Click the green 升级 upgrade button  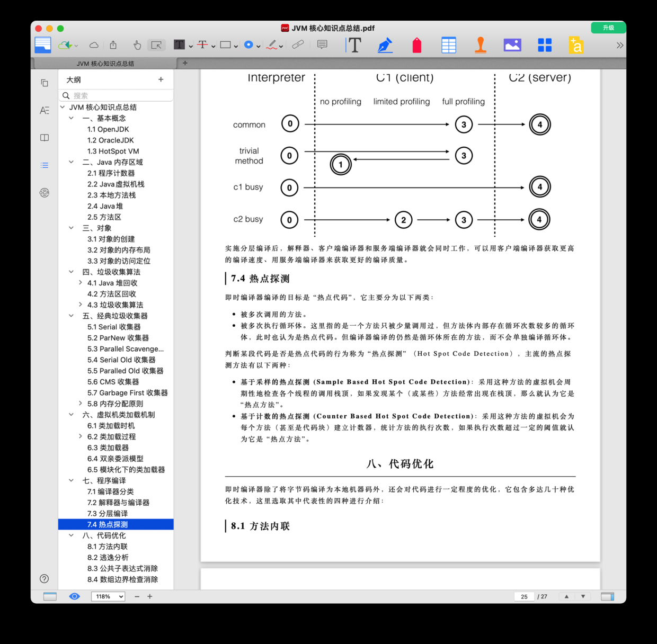coord(608,28)
